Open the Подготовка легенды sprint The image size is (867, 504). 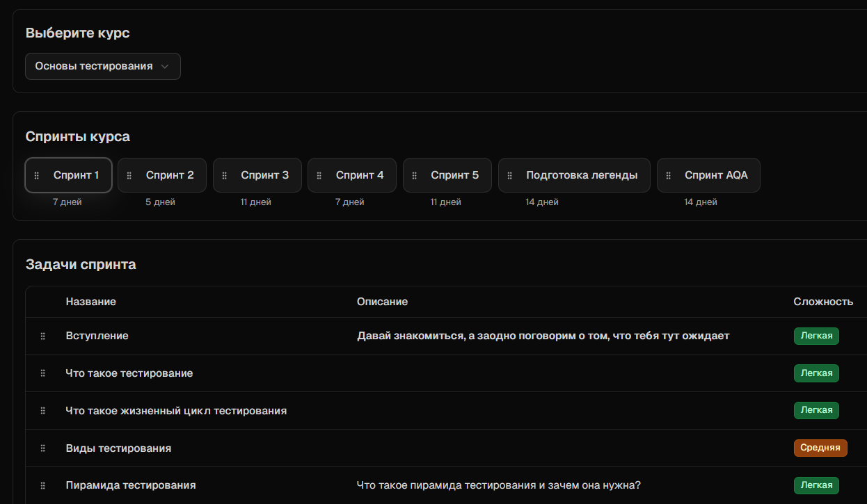point(581,175)
